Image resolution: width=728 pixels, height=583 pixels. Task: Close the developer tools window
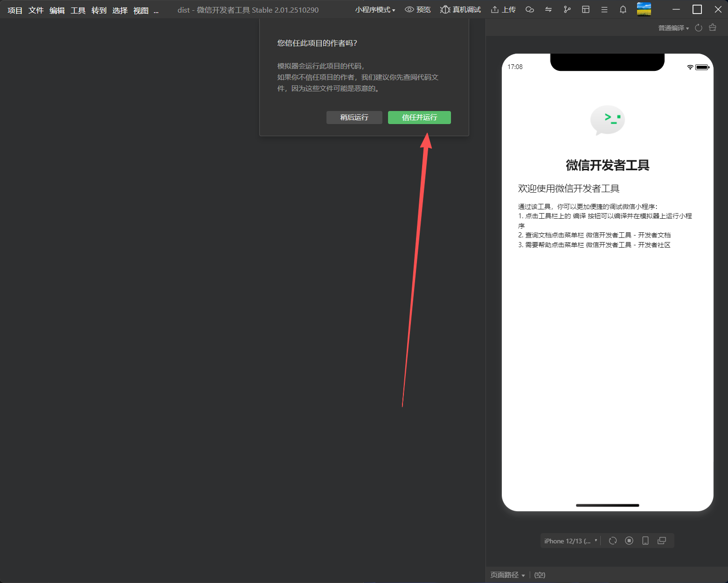[718, 9]
